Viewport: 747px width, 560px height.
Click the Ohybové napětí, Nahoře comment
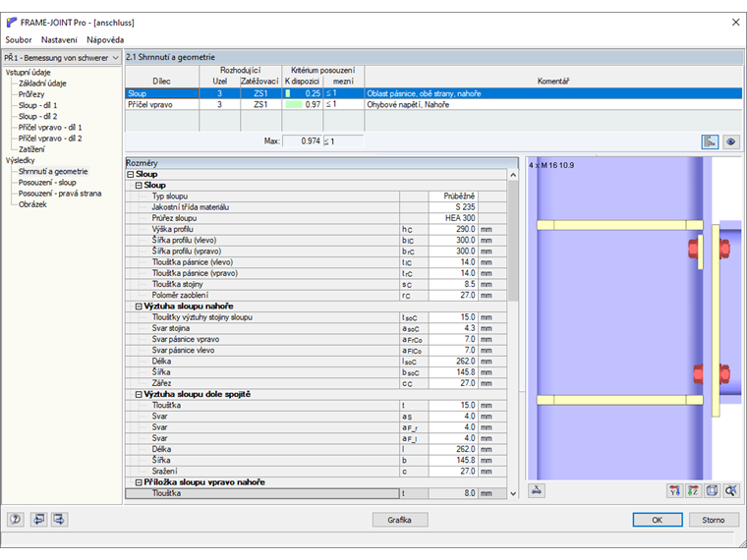coord(408,104)
